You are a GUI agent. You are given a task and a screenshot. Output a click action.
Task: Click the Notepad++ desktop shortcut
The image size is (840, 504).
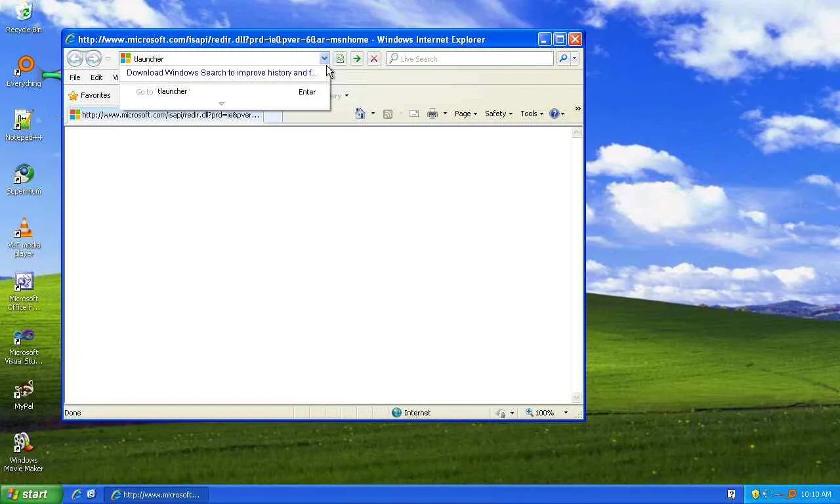[x=24, y=126]
